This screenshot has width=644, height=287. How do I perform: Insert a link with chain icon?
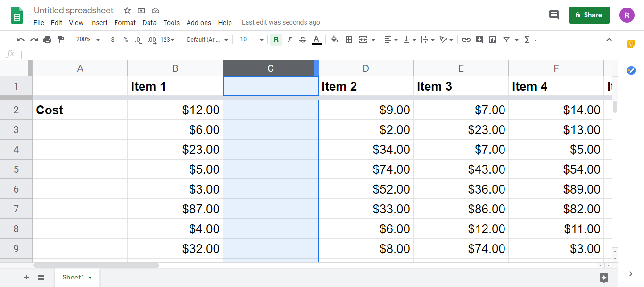coord(466,40)
